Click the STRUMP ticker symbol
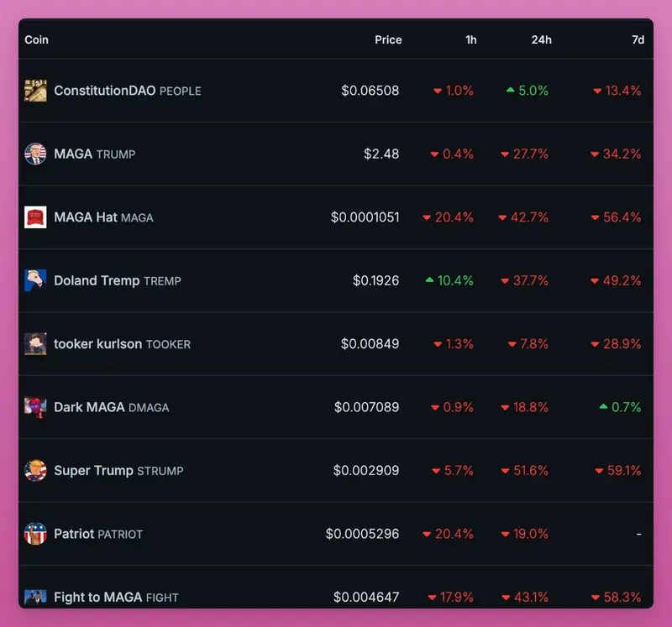The image size is (672, 627). 160,471
